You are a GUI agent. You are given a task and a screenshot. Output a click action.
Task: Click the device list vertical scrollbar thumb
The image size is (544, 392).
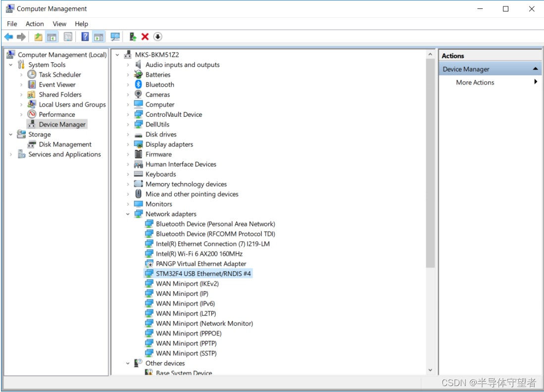[430, 163]
